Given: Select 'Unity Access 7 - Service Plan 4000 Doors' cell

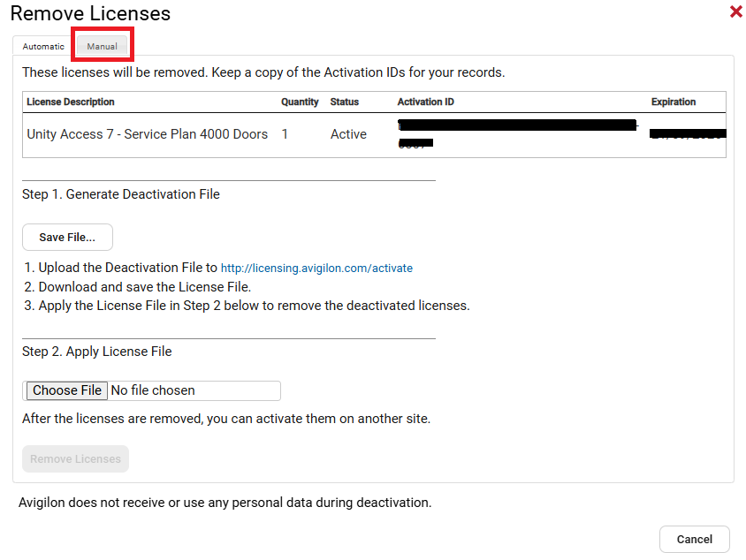Looking at the screenshot, I should (147, 134).
